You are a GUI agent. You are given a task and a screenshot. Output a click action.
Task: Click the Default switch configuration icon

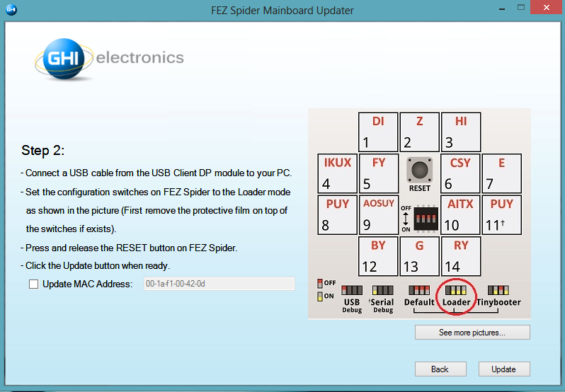(419, 291)
